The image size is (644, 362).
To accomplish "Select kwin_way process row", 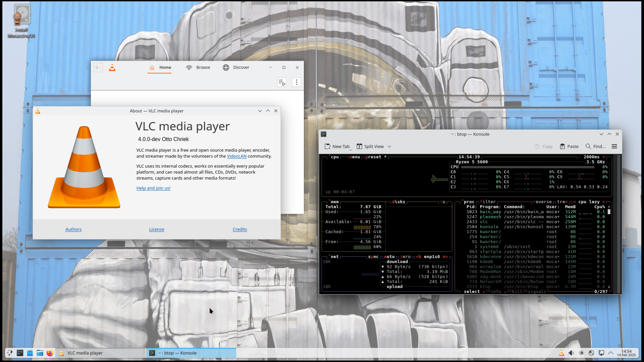I will [535, 212].
